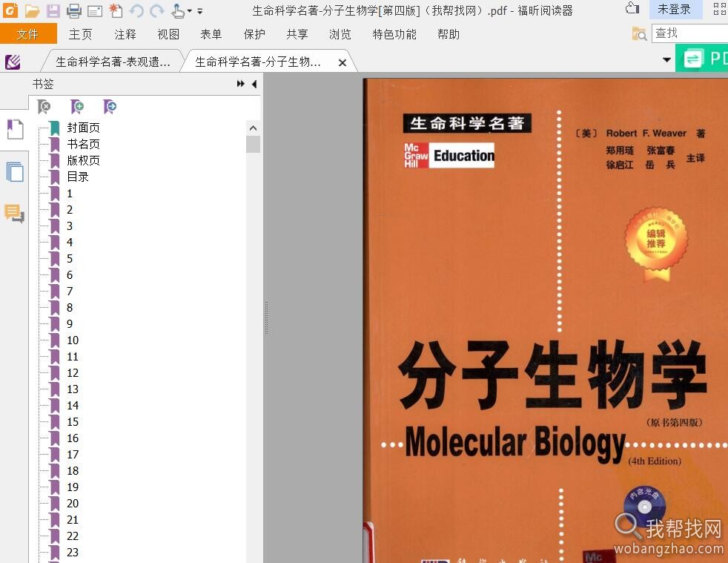Select the 目录 bookmark
This screenshot has width=728, height=563.
[x=78, y=177]
